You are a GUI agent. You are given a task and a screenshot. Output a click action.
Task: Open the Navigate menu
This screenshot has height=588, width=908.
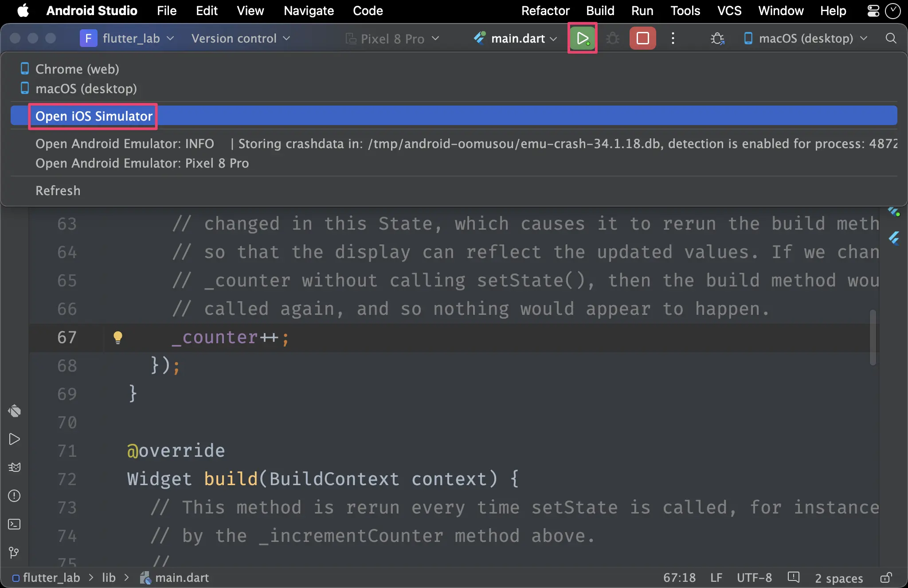(x=309, y=11)
